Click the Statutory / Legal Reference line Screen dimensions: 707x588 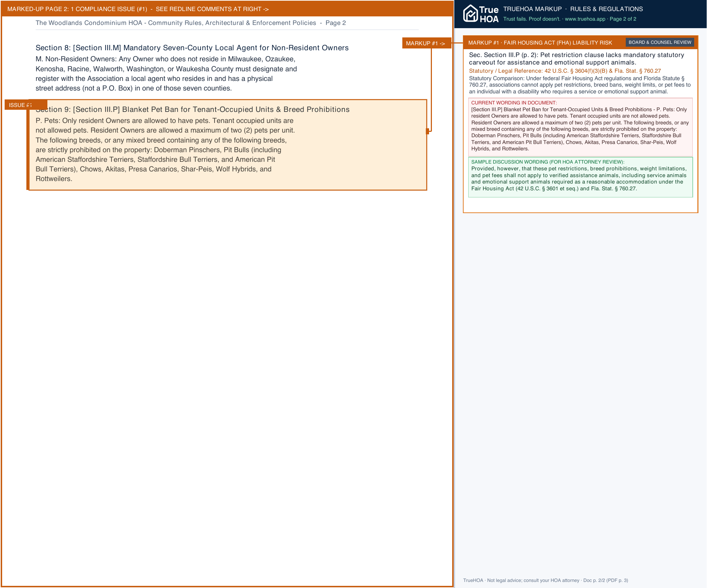pyautogui.click(x=565, y=71)
